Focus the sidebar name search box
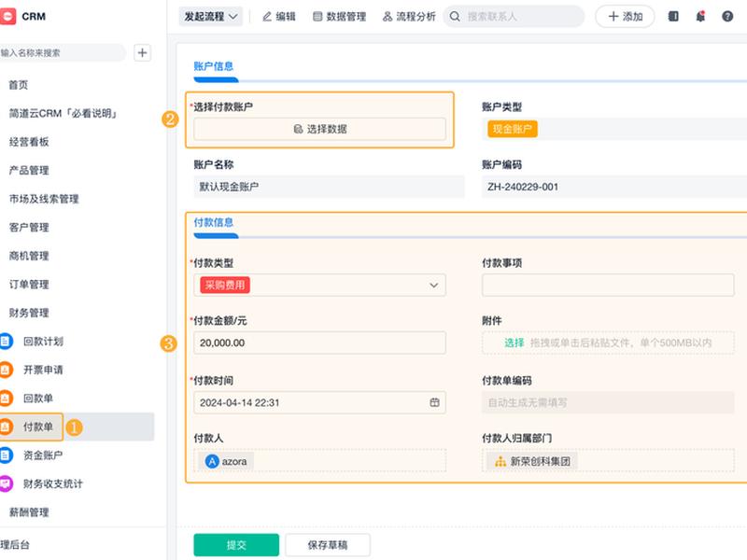 [x=62, y=53]
